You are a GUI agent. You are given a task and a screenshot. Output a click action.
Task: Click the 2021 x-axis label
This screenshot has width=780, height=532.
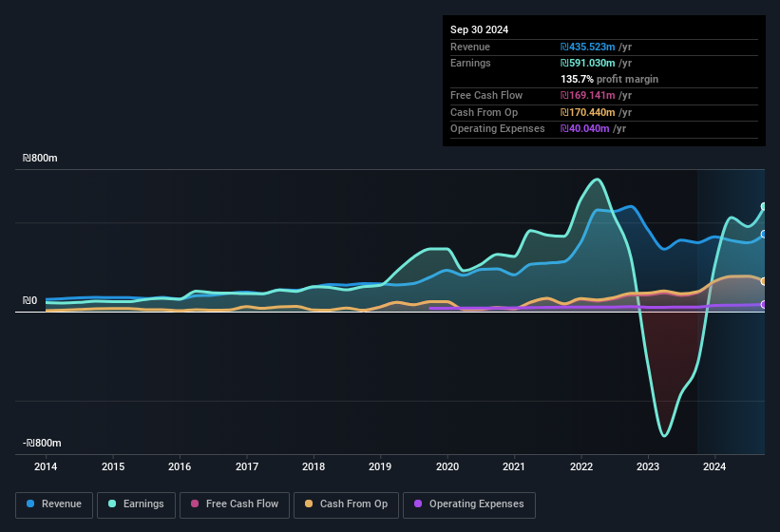click(514, 466)
